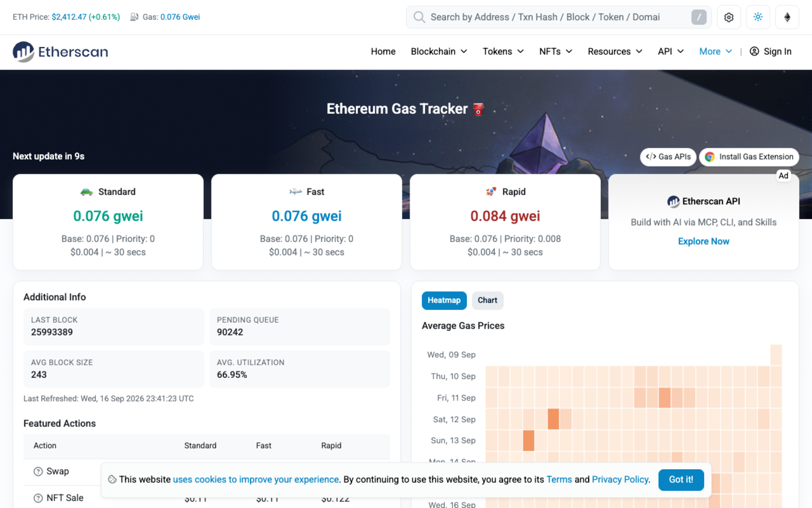Switch to the Chart tab

click(x=488, y=300)
